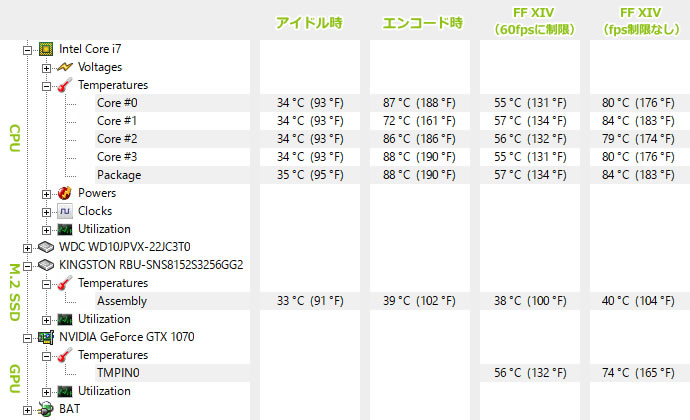The width and height of the screenshot is (690, 420).
Task: Click the FF XIV fps制限なし column header
Action: pos(640,21)
